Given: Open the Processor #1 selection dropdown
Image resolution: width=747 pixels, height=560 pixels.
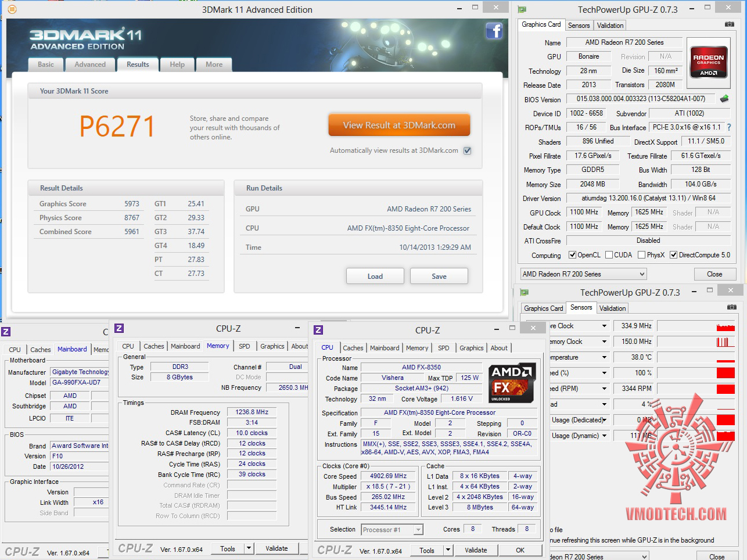Looking at the screenshot, I should (392, 529).
